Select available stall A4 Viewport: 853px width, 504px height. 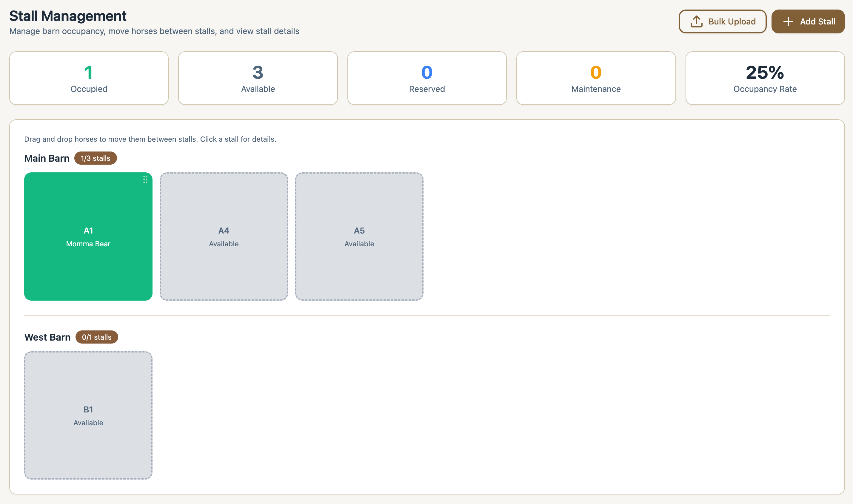pyautogui.click(x=224, y=236)
